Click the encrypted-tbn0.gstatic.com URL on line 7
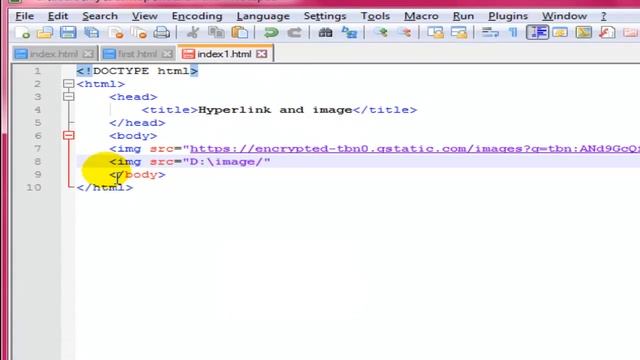The width and height of the screenshot is (640, 360). coord(415,149)
